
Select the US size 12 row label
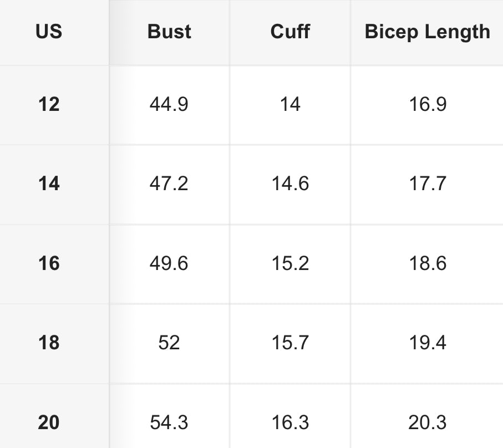click(49, 104)
